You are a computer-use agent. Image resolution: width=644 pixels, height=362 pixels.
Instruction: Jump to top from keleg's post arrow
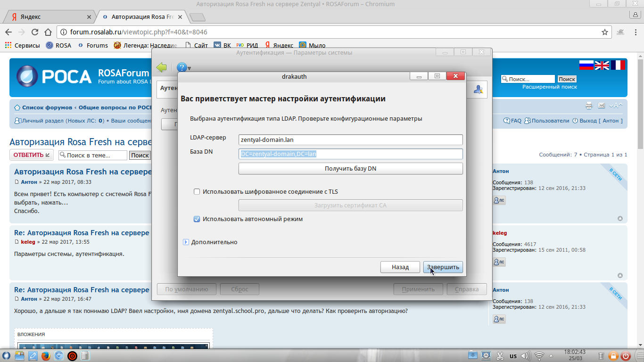click(x=620, y=276)
